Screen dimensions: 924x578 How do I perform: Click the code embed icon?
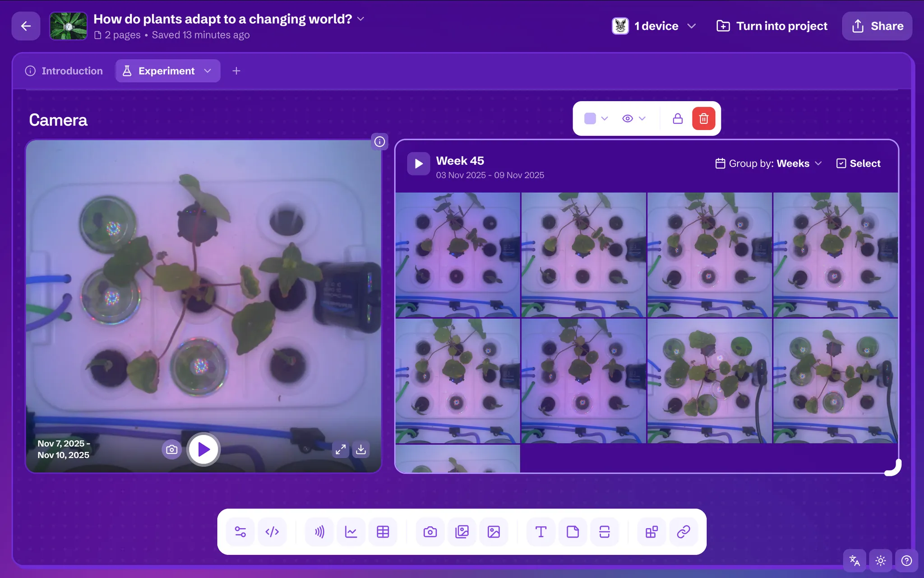click(x=272, y=532)
